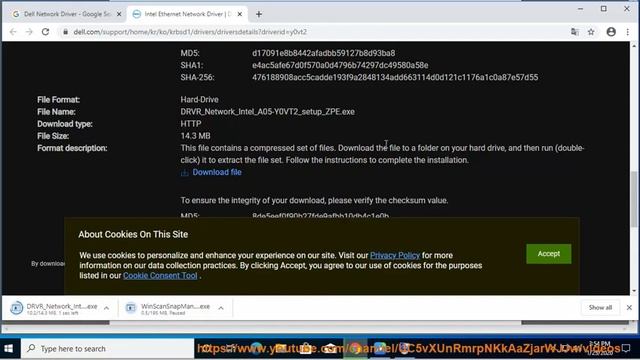This screenshot has height=360, width=640.
Task: Expand options for DRVR_Network_Int download
Action: [106, 308]
